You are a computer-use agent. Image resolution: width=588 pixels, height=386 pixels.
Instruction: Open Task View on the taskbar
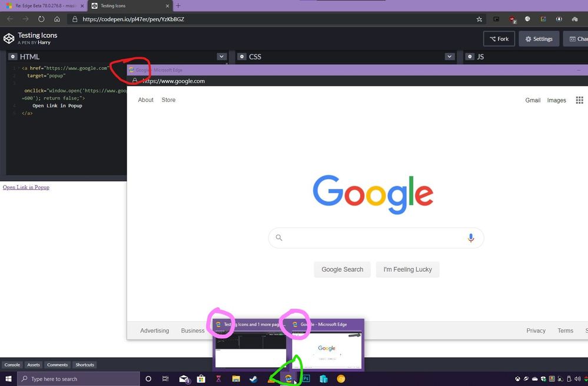pos(165,379)
